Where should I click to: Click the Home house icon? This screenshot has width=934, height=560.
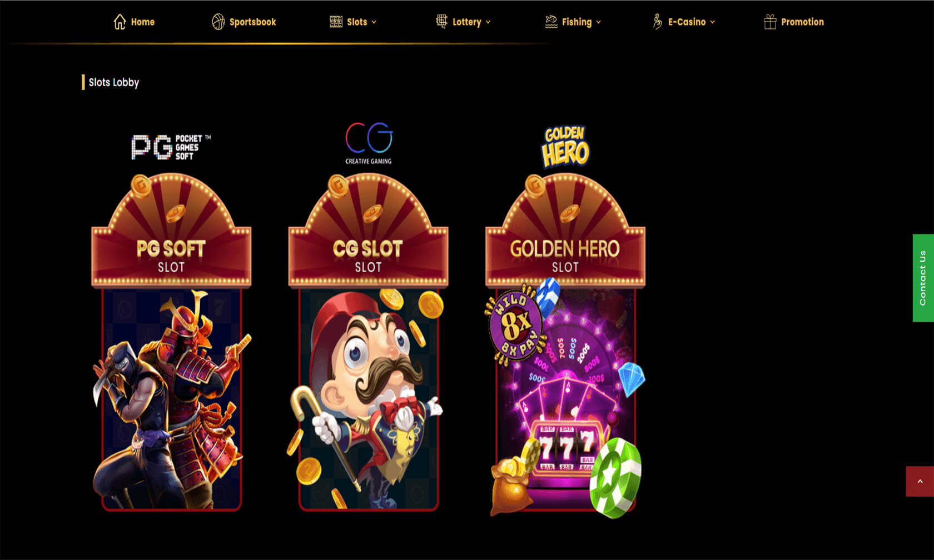(120, 22)
